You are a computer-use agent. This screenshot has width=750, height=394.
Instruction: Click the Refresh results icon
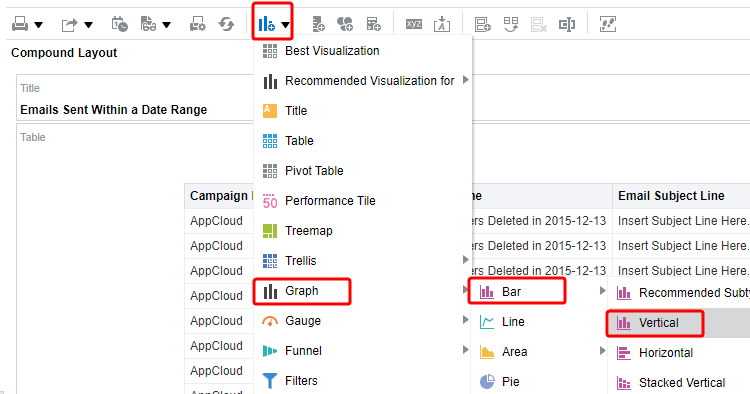pyautogui.click(x=226, y=24)
